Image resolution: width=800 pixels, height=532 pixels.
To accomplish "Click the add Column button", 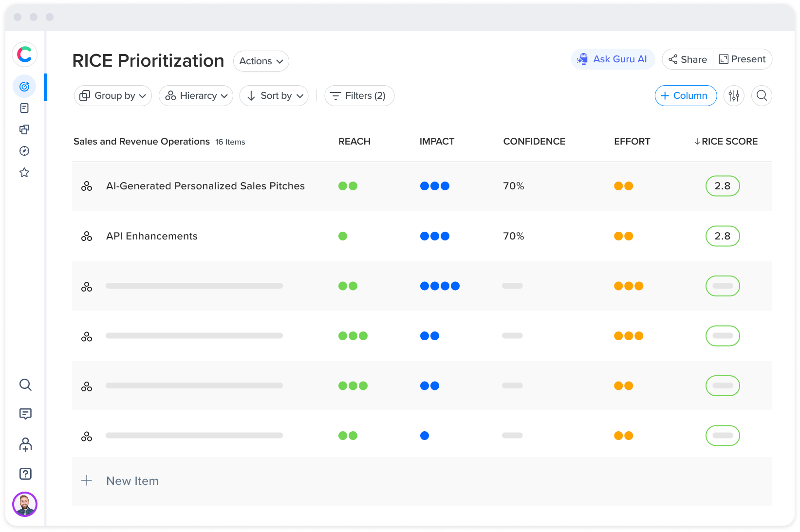I will [685, 96].
